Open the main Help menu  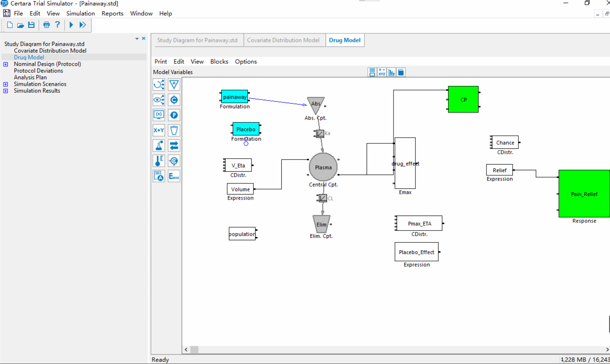point(166,13)
